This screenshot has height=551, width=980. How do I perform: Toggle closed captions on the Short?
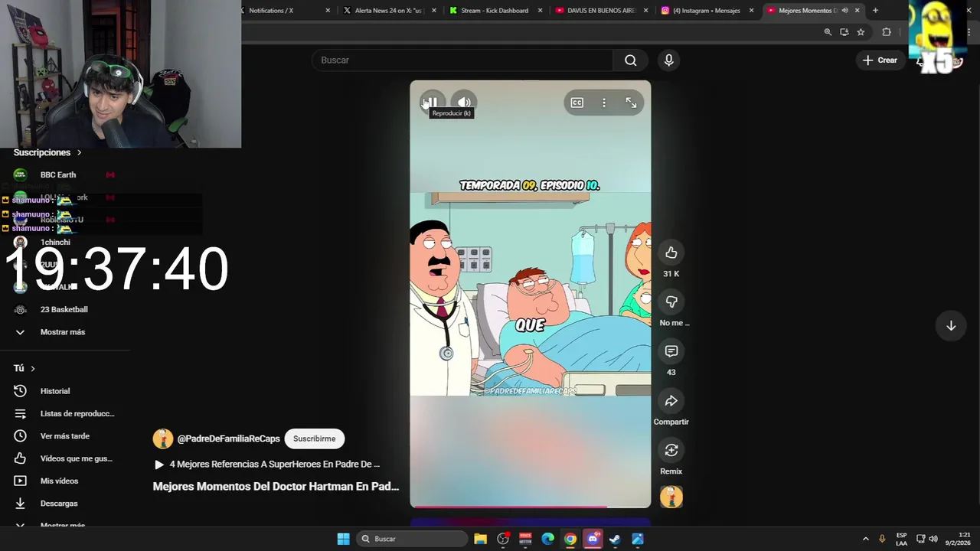coord(577,103)
